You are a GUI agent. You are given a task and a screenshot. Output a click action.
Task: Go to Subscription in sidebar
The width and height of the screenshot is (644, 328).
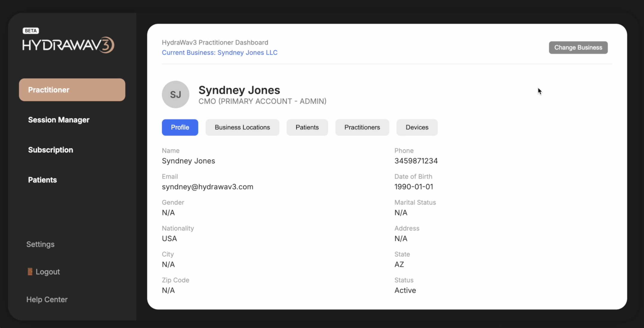coord(50,150)
